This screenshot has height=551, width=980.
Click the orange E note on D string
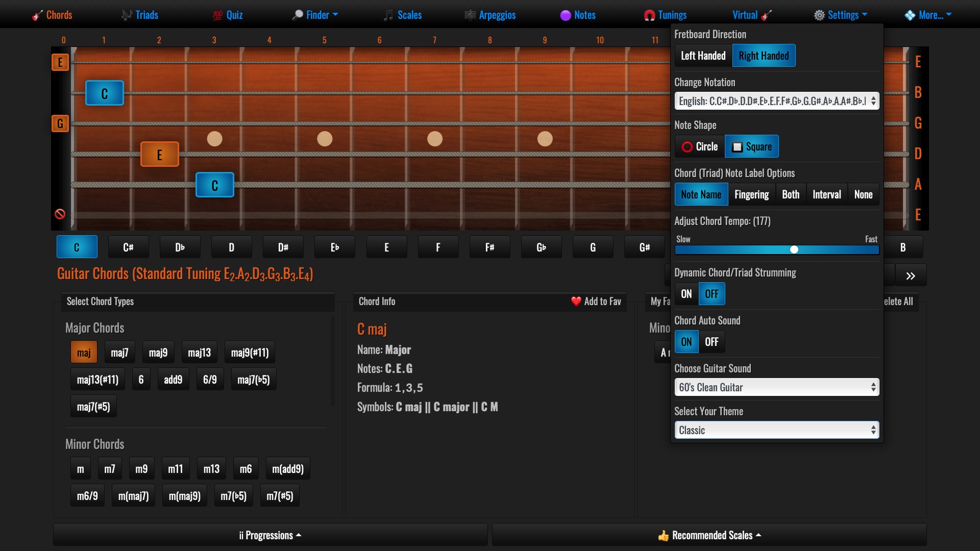[160, 155]
